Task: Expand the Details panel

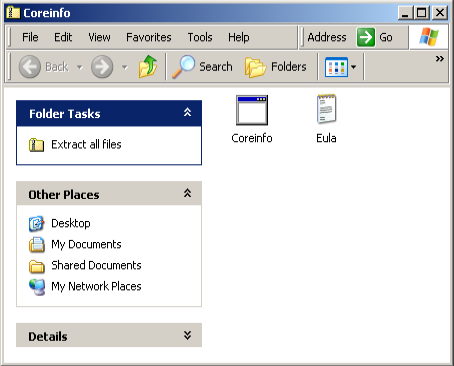Action: (x=188, y=335)
